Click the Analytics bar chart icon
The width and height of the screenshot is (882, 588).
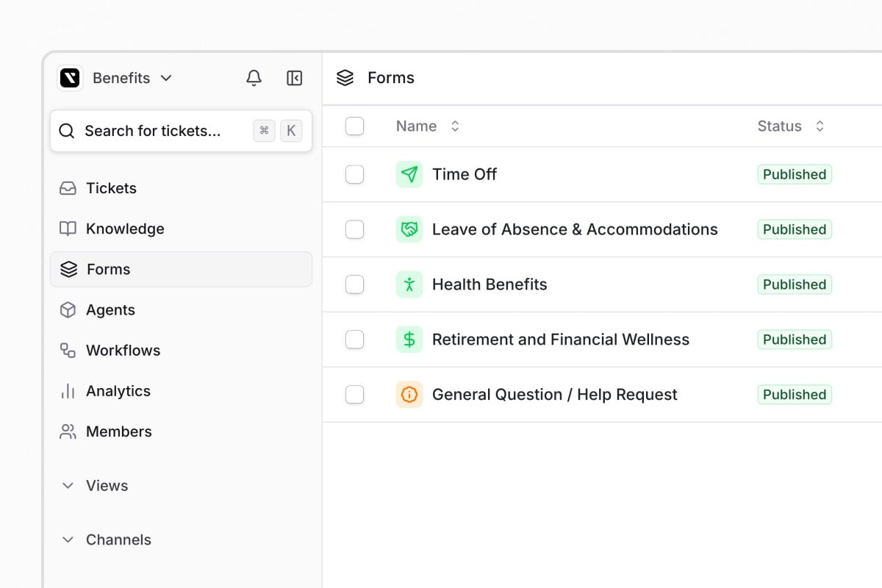tap(68, 391)
